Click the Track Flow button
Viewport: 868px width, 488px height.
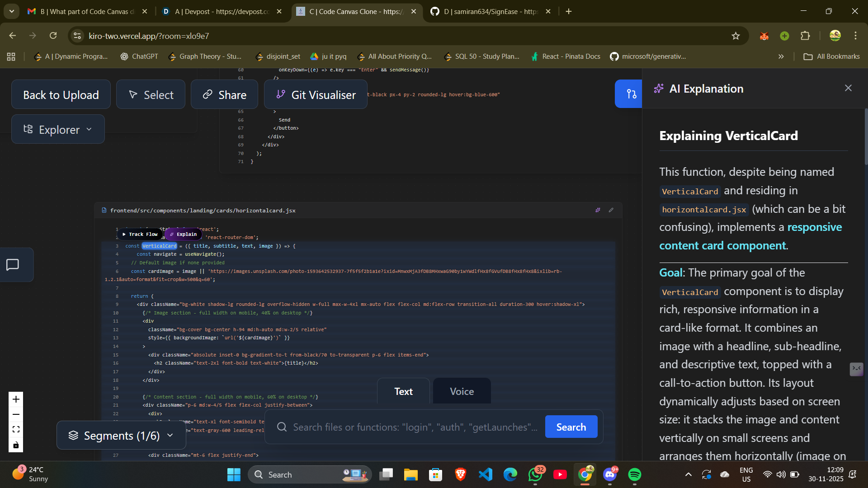point(140,234)
